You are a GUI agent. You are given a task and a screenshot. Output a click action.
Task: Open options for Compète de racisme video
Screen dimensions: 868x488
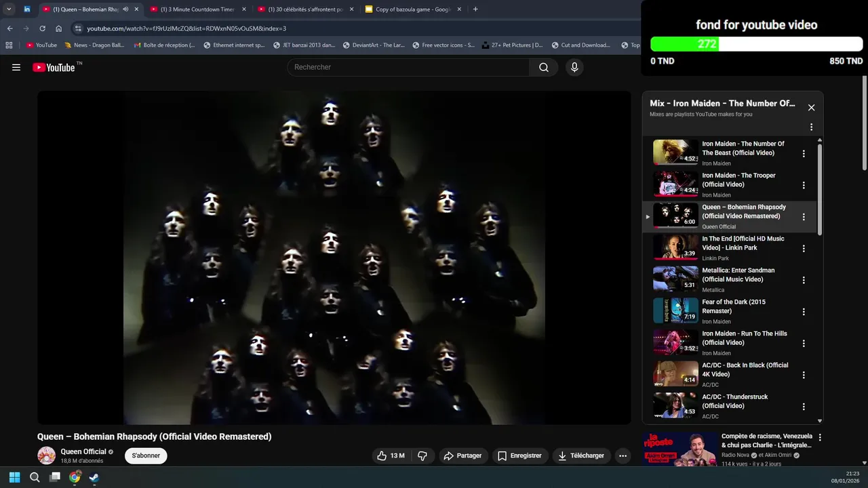coord(820,438)
